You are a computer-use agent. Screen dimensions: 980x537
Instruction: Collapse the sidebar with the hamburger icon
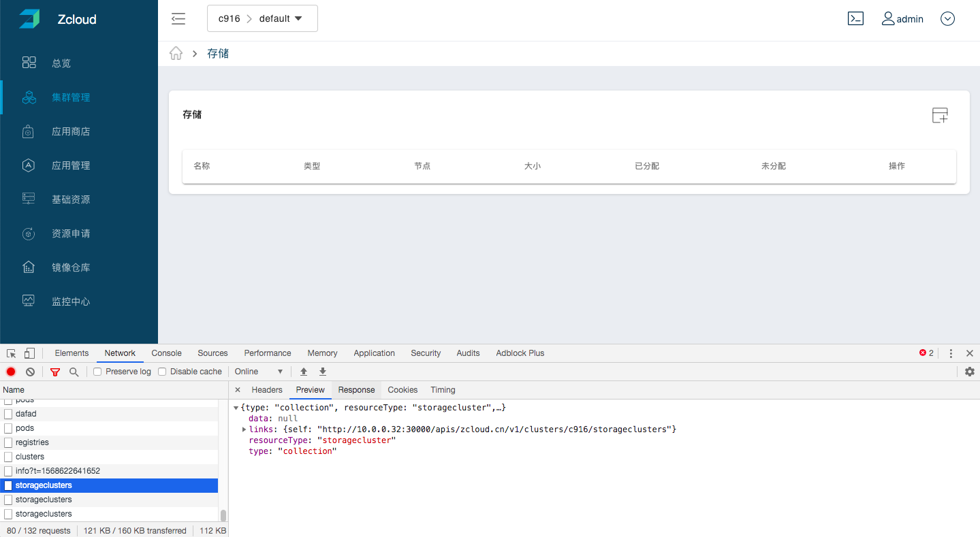(178, 19)
